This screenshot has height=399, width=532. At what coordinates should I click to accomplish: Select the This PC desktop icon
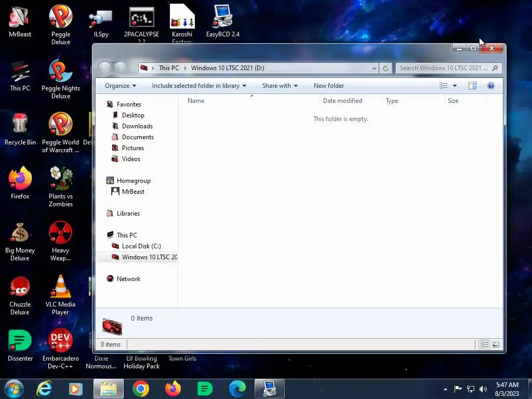[20, 76]
